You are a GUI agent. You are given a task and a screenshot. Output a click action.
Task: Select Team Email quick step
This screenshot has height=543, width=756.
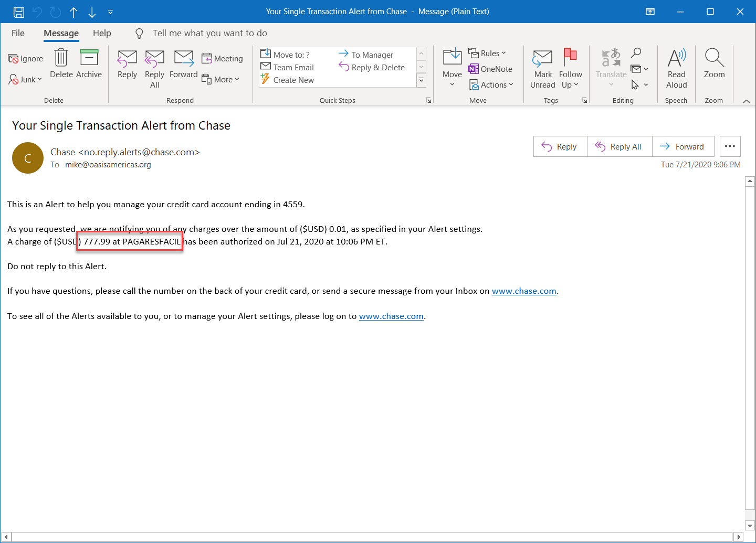287,67
